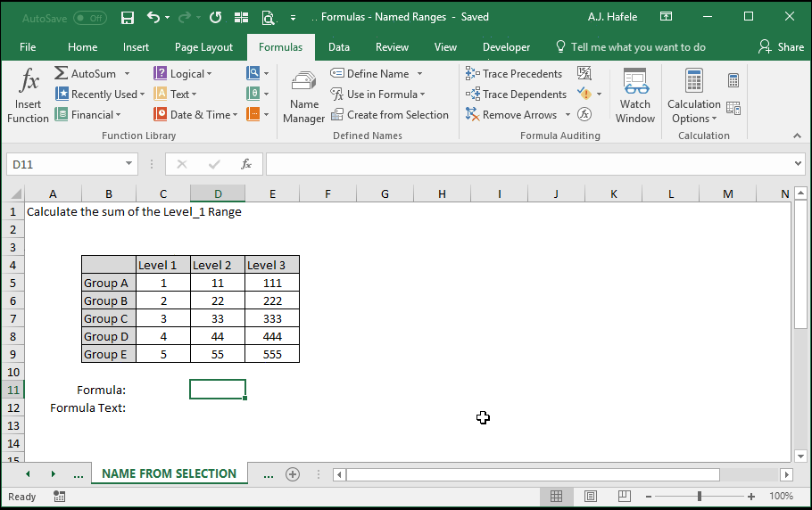Open Recently Used functions list
Viewport: 812px width, 510px height.
100,95
